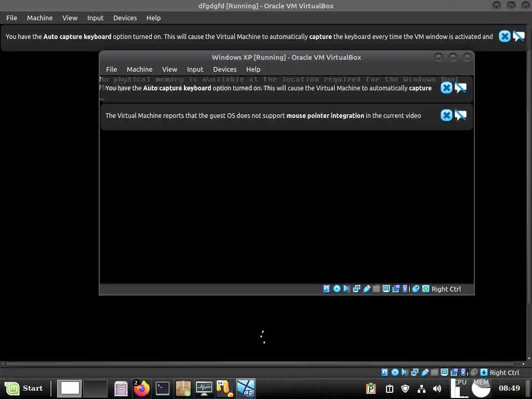
Task: Click USB devices icon in outer VM status bar
Action: pyautogui.click(x=425, y=372)
